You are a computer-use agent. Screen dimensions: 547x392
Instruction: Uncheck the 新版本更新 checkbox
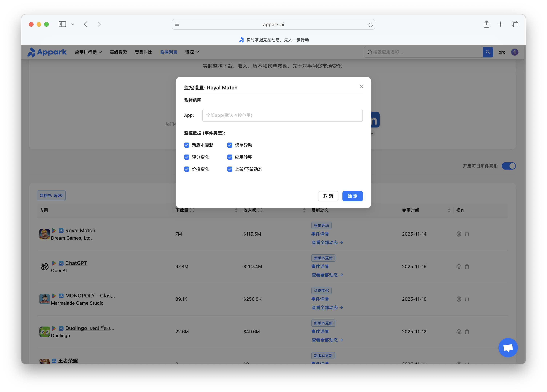(x=187, y=145)
